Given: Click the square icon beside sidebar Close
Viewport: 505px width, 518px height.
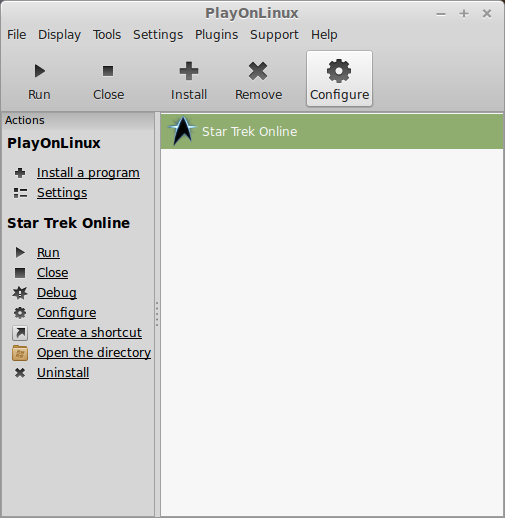Looking at the screenshot, I should click(20, 273).
